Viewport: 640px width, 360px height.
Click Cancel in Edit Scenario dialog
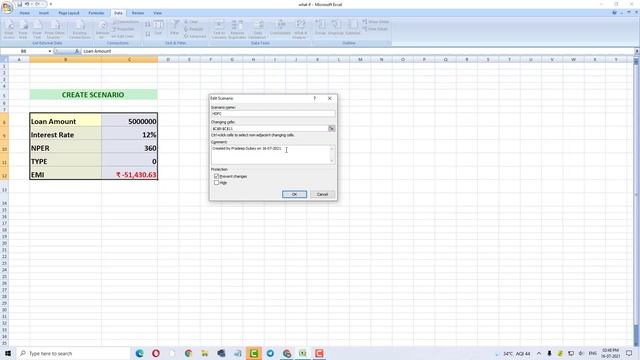322,194
